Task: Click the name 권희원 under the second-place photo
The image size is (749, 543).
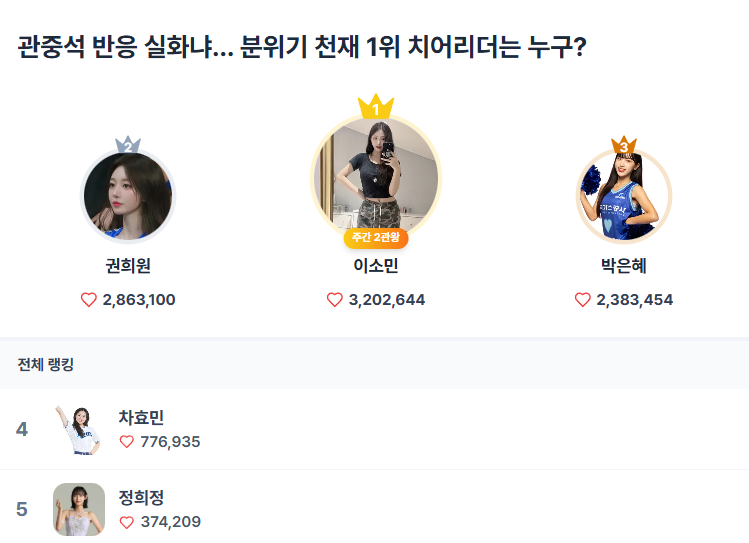Action: (x=128, y=266)
